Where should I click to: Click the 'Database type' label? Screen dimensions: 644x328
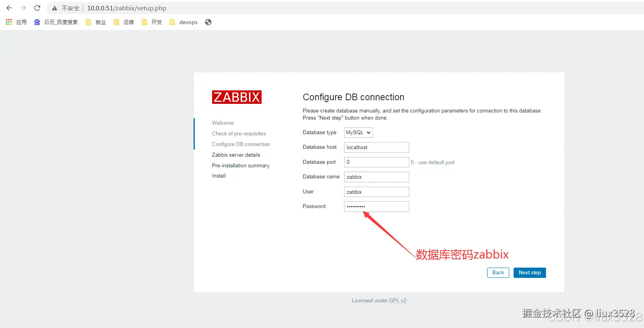(320, 133)
